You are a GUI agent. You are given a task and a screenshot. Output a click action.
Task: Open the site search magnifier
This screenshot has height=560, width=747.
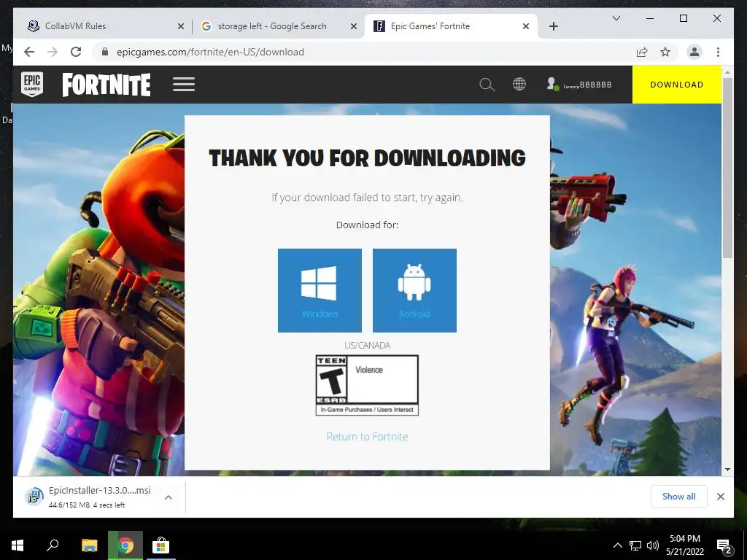tap(487, 85)
